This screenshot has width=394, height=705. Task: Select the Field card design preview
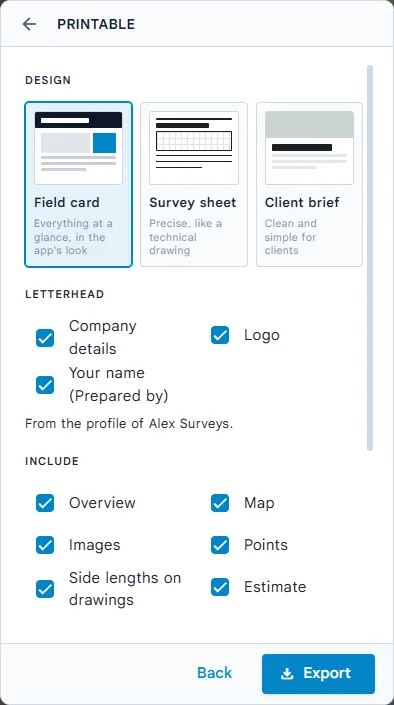(x=78, y=148)
